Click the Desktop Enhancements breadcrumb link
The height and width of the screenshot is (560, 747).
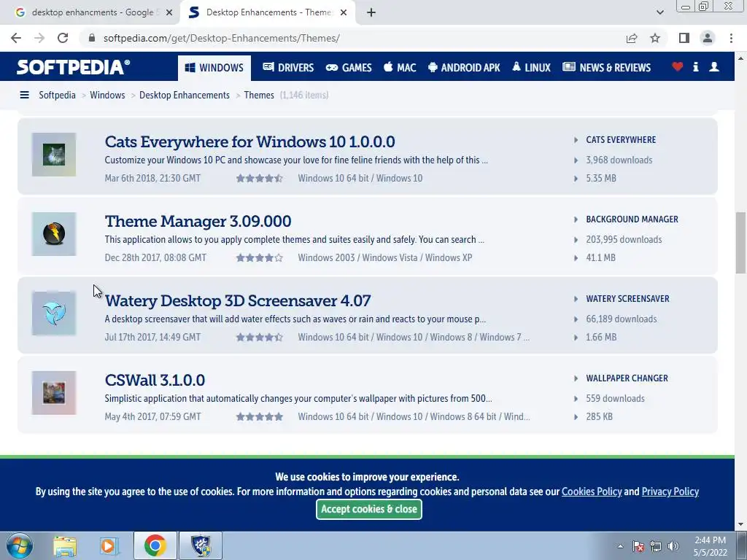(185, 96)
